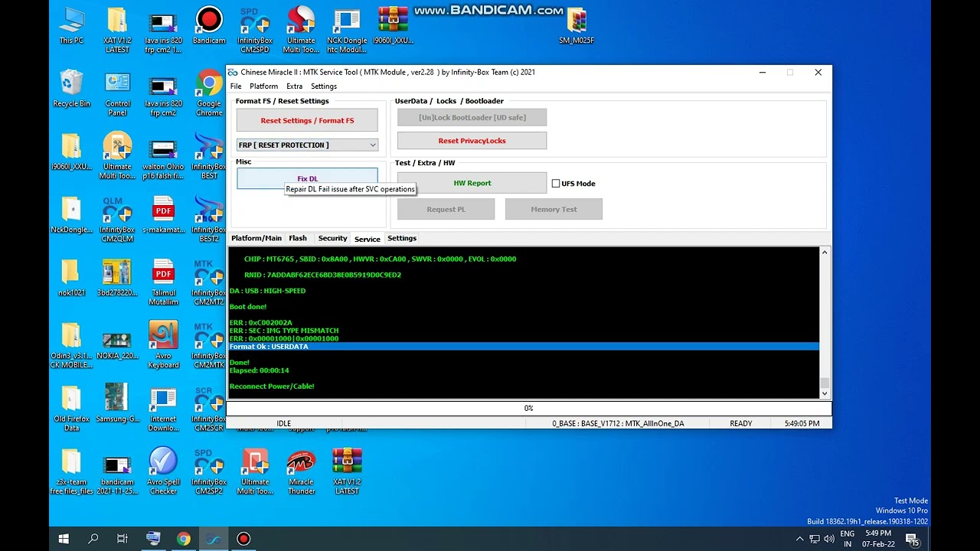This screenshot has width=980, height=551.
Task: Click the HW Report button
Action: click(x=472, y=183)
